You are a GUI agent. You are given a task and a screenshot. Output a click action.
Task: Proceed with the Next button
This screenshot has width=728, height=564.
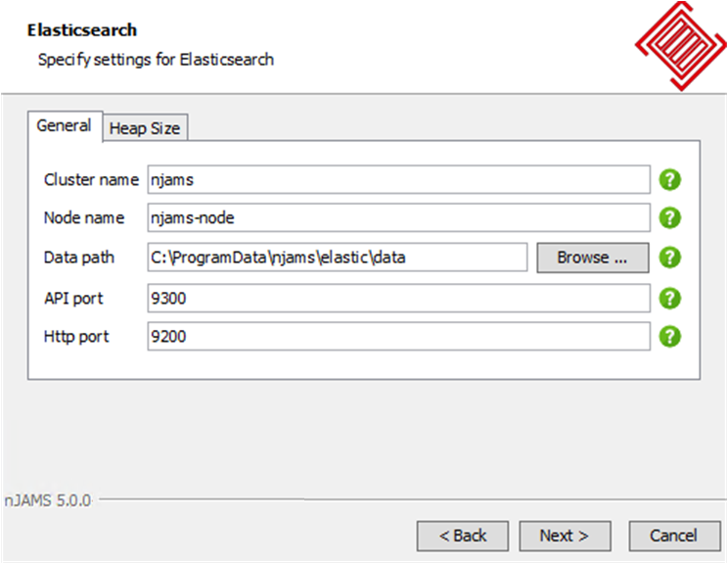565,536
